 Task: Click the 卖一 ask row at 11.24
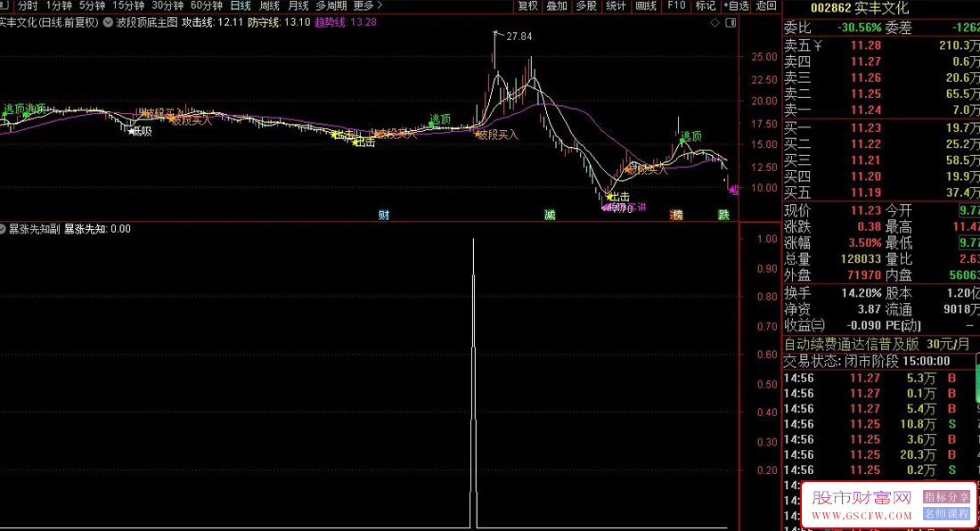click(881, 110)
